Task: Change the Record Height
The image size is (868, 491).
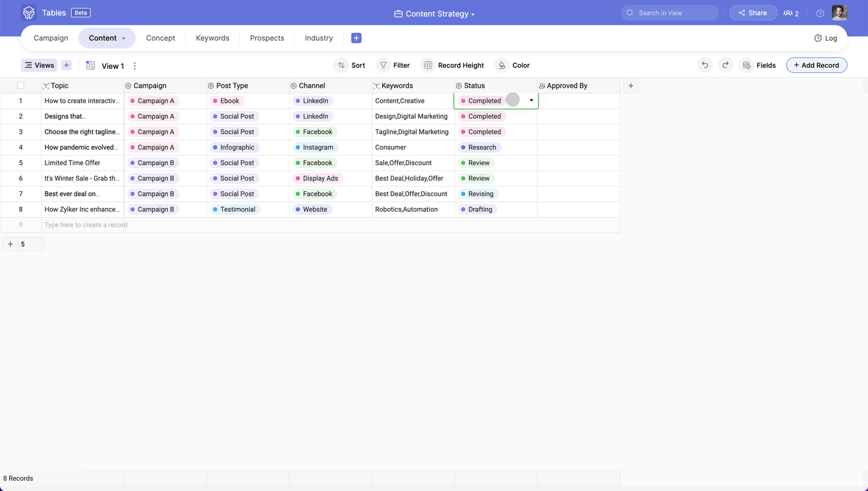Action: pyautogui.click(x=453, y=65)
